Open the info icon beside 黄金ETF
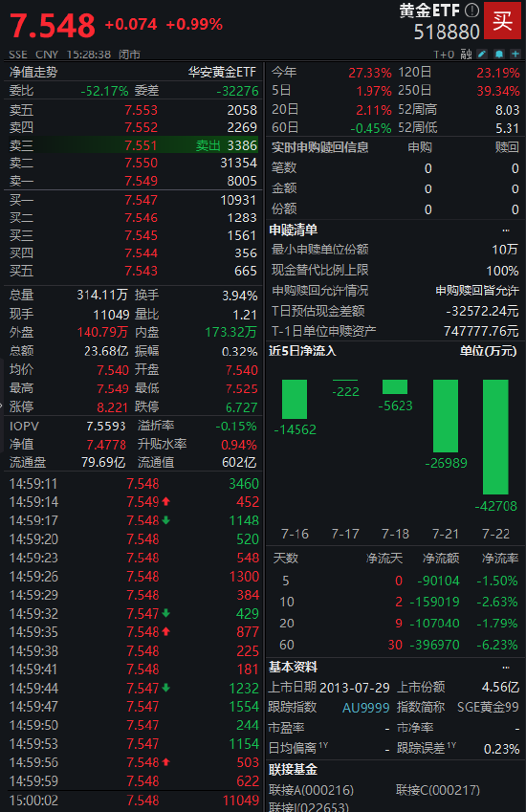The height and width of the screenshot is (812, 526). pyautogui.click(x=471, y=10)
